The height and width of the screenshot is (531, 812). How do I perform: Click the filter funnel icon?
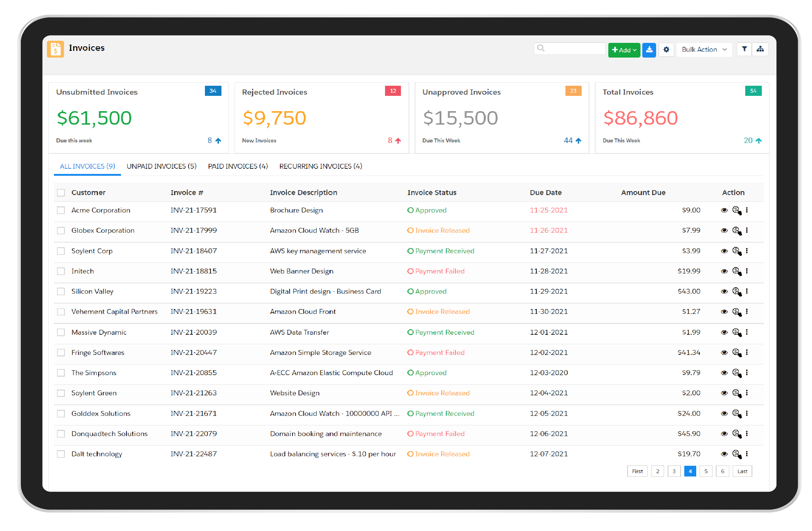click(744, 49)
